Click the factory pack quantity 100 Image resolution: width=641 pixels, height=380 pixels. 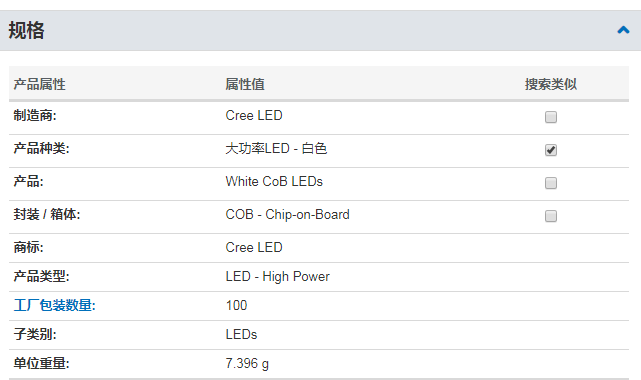(236, 305)
